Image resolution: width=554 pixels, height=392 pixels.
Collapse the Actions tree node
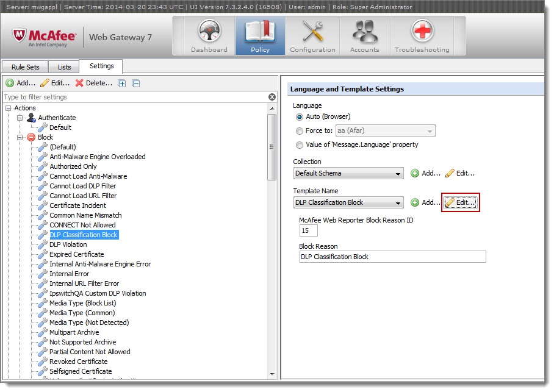point(9,109)
